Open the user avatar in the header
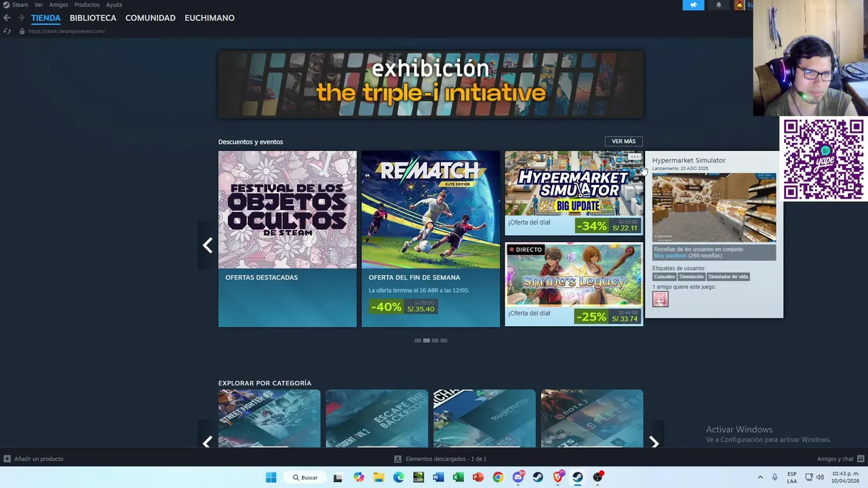This screenshot has height=488, width=868. pyautogui.click(x=739, y=5)
